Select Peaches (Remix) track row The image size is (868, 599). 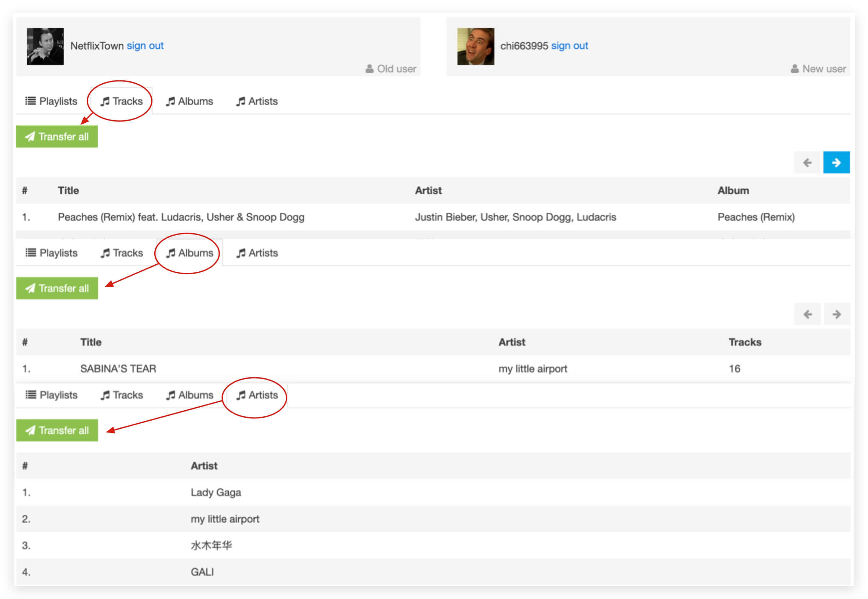click(x=181, y=217)
